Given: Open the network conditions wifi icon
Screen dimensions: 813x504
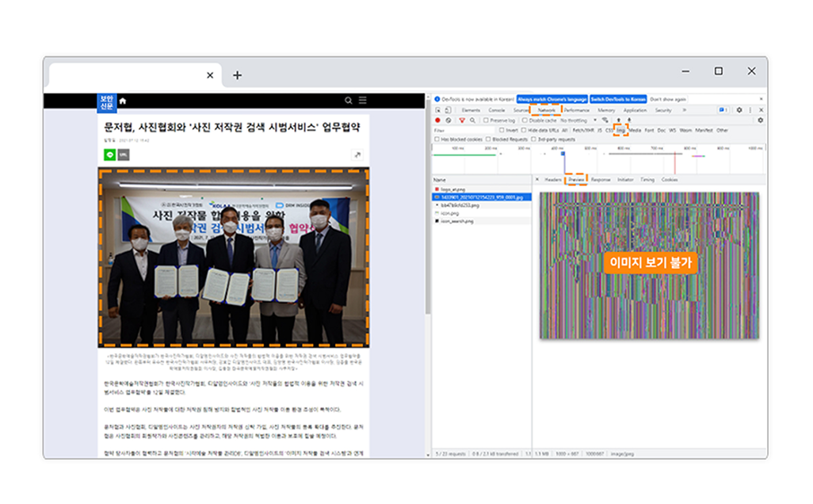Looking at the screenshot, I should pos(605,120).
